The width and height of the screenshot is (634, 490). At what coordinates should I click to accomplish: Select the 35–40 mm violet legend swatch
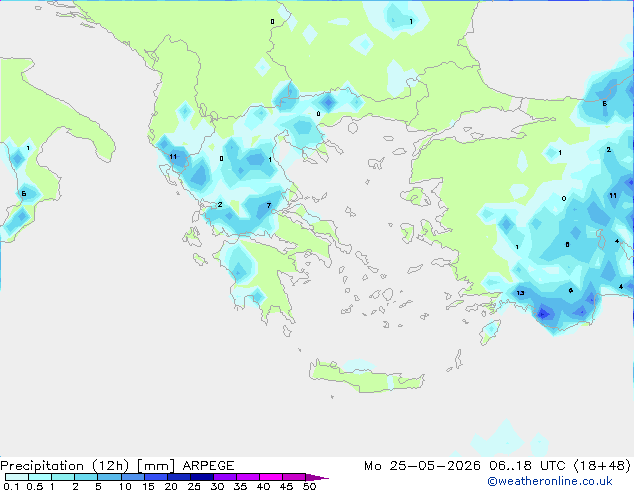248,477
